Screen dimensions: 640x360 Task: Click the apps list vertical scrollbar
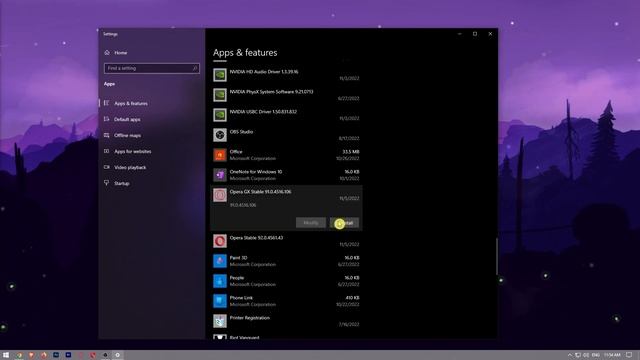(x=496, y=256)
